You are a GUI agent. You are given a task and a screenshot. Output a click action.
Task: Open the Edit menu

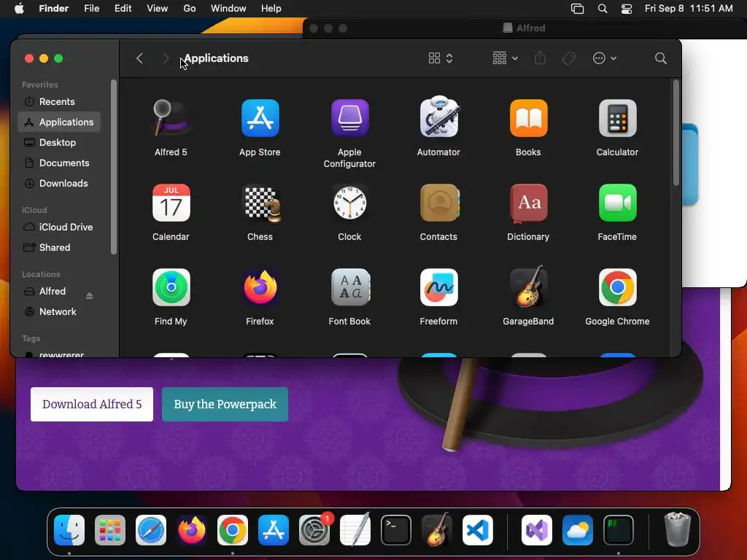[x=123, y=9]
